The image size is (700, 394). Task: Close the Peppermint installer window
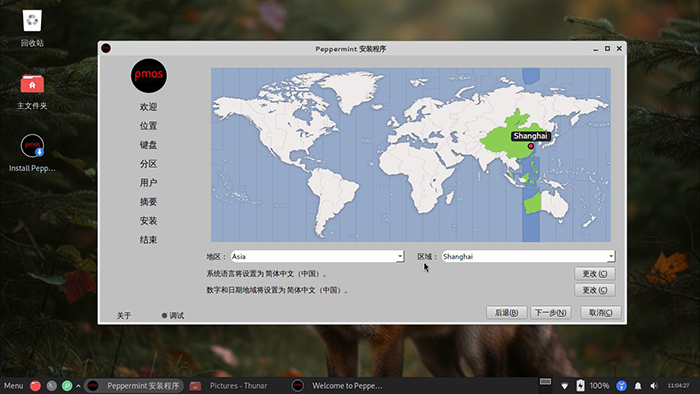(x=619, y=48)
